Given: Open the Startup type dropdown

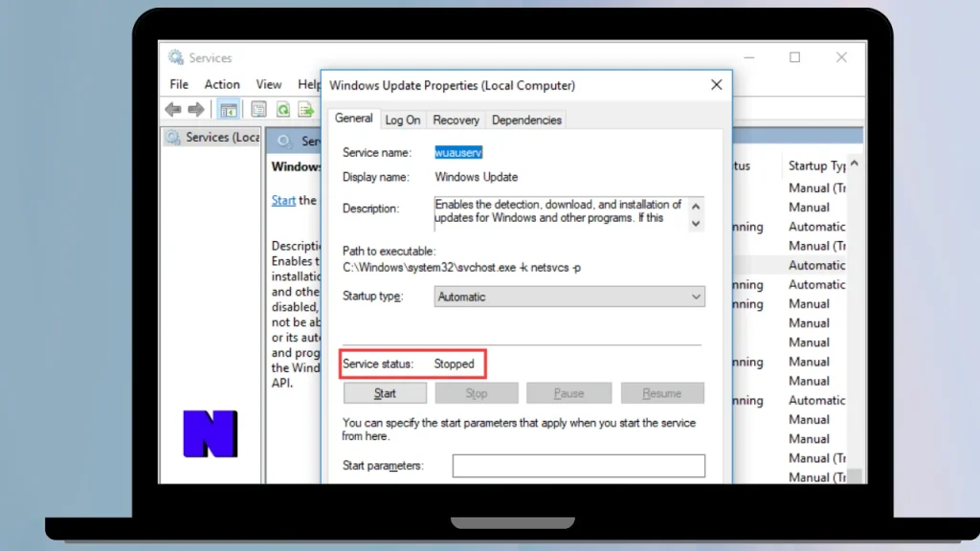Looking at the screenshot, I should (x=569, y=297).
